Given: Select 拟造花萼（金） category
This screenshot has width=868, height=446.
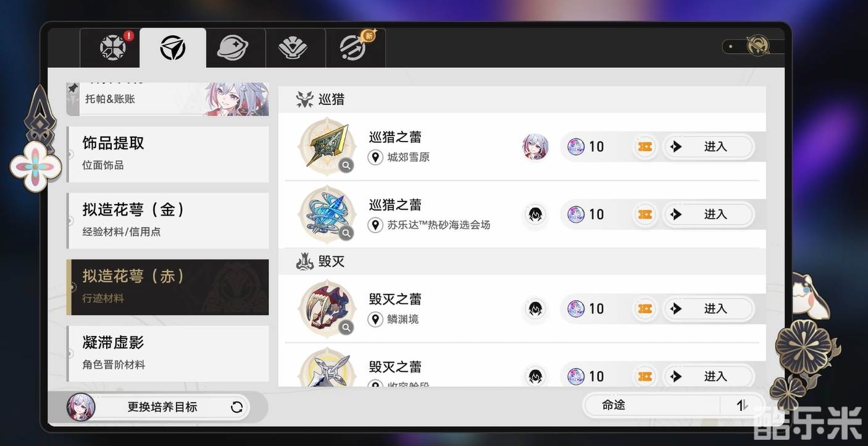Looking at the screenshot, I should coord(168,221).
